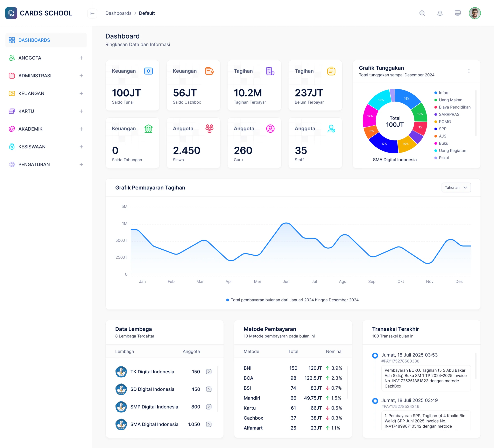Click the bank icon on Saldo Tabungan card
This screenshot has width=494, height=448.
148,128
